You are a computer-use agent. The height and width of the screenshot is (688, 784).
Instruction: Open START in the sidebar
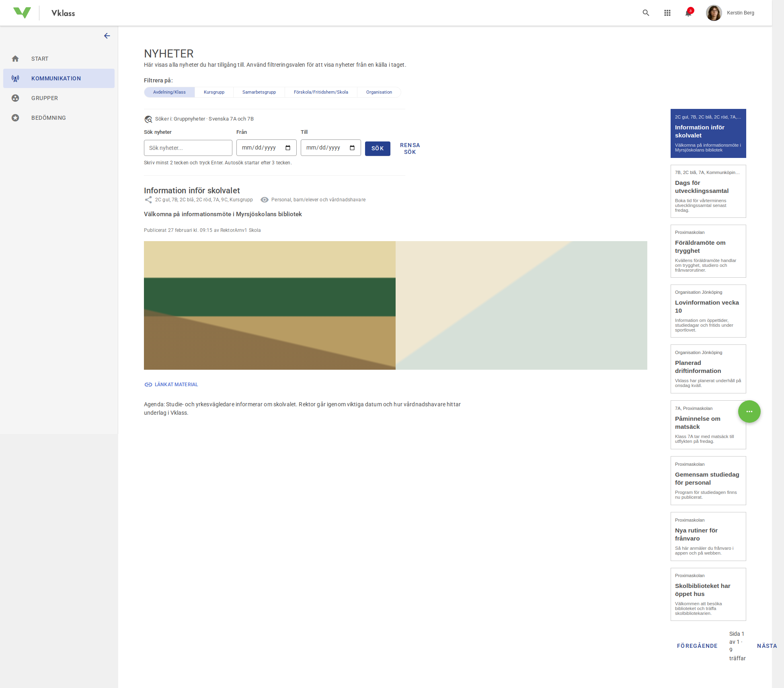[59, 59]
